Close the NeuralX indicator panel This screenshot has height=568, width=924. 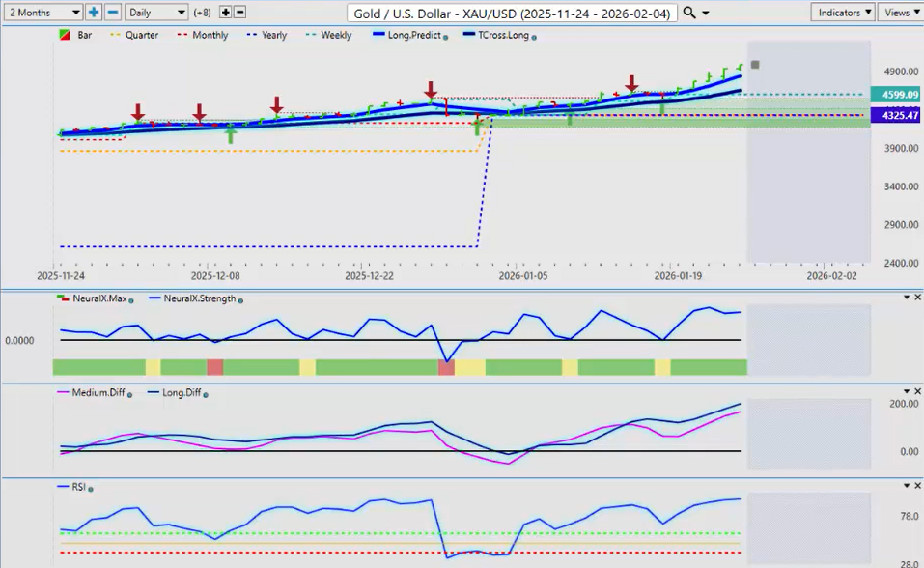pos(917,298)
